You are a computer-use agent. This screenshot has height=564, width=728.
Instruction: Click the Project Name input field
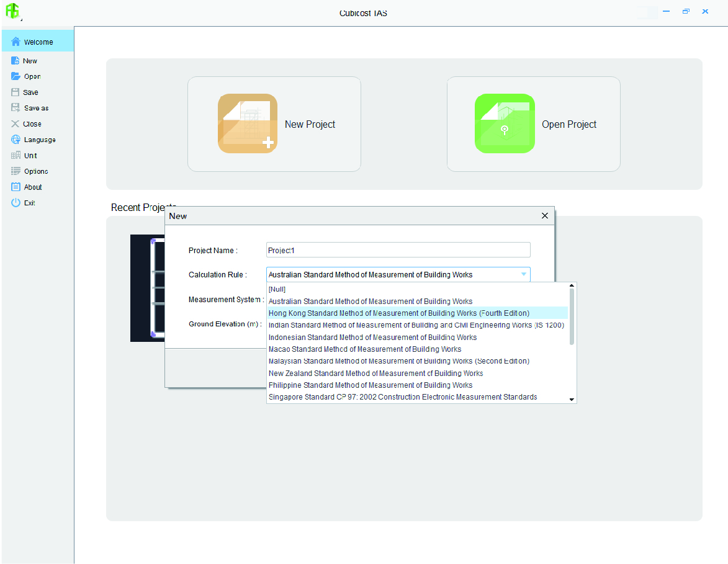tap(398, 250)
